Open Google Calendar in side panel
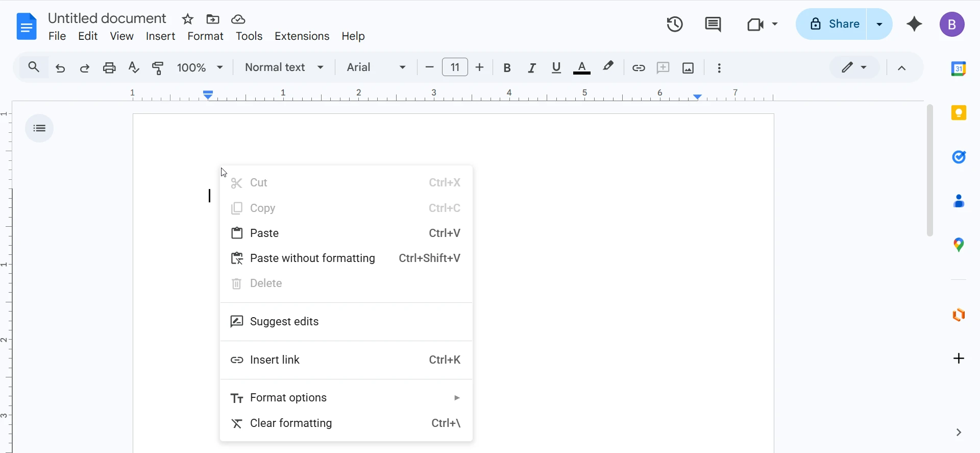Image resolution: width=980 pixels, height=453 pixels. pyautogui.click(x=959, y=68)
